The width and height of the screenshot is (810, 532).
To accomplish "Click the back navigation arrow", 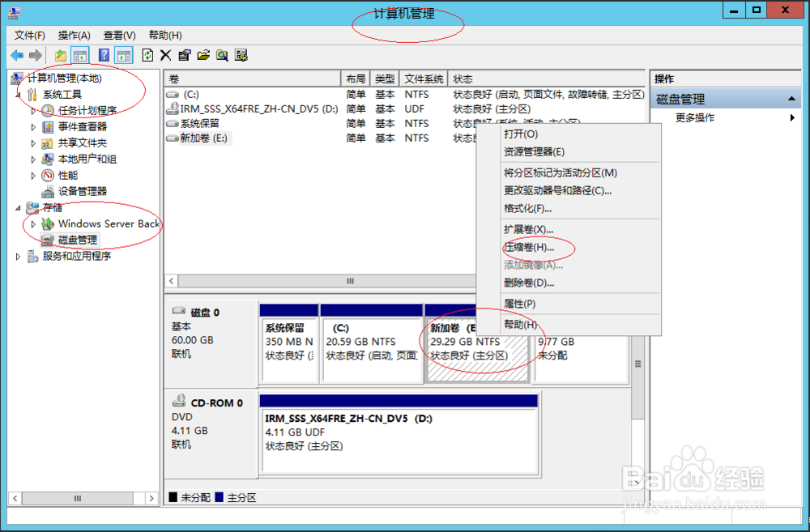I will tap(18, 55).
